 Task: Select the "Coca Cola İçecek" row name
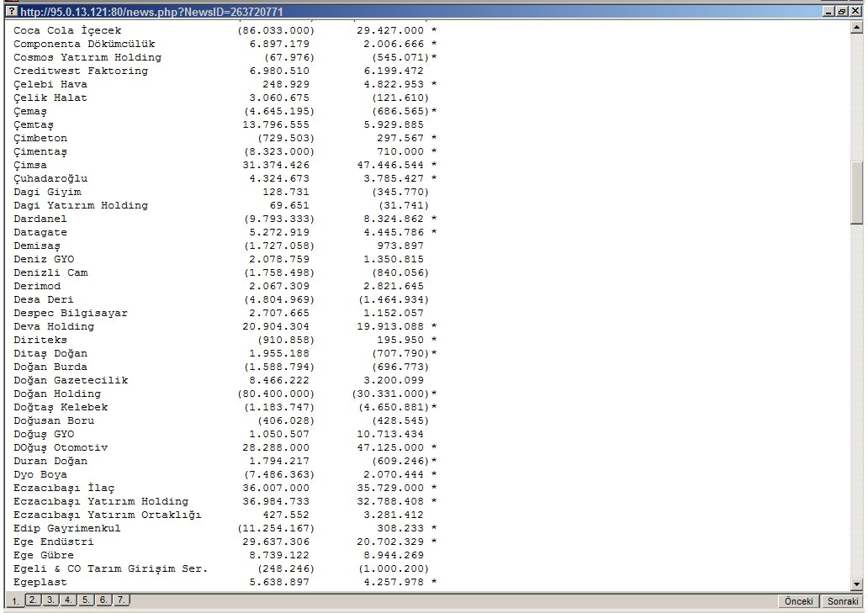click(x=67, y=30)
